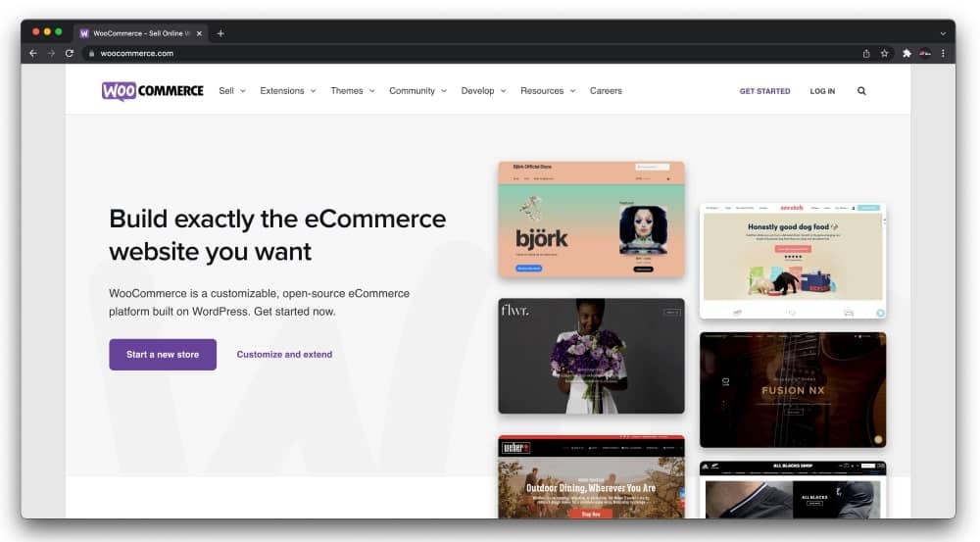Viewport: 980px width, 542px height.
Task: Reload the page with refresh icon
Action: (x=70, y=53)
